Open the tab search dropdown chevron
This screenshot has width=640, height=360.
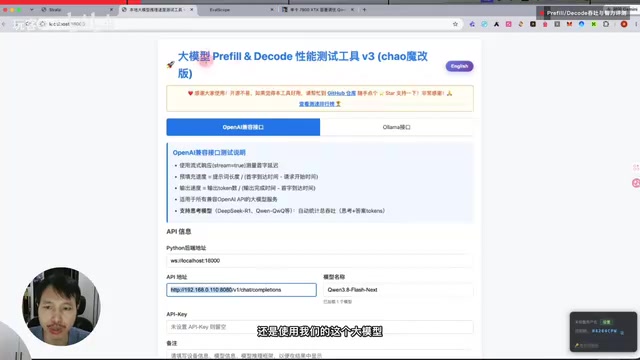coord(31,10)
